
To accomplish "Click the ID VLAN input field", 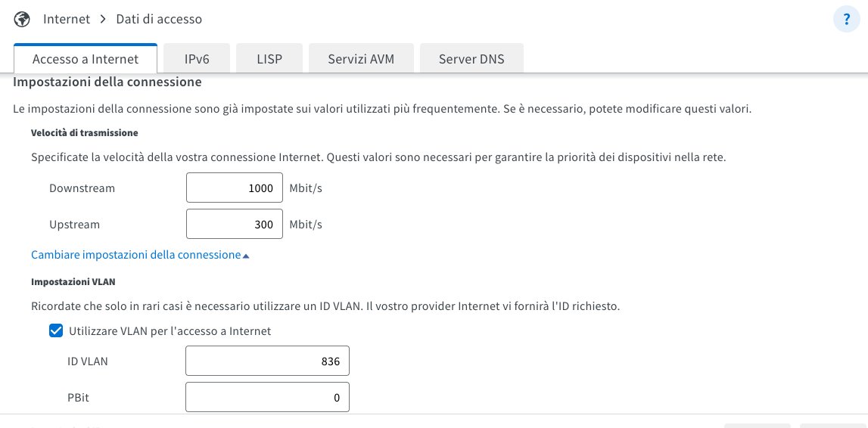I will pos(267,361).
